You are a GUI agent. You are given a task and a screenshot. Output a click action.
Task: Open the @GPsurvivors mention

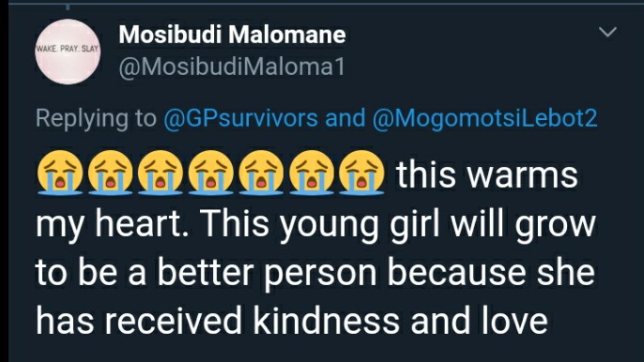(240, 118)
